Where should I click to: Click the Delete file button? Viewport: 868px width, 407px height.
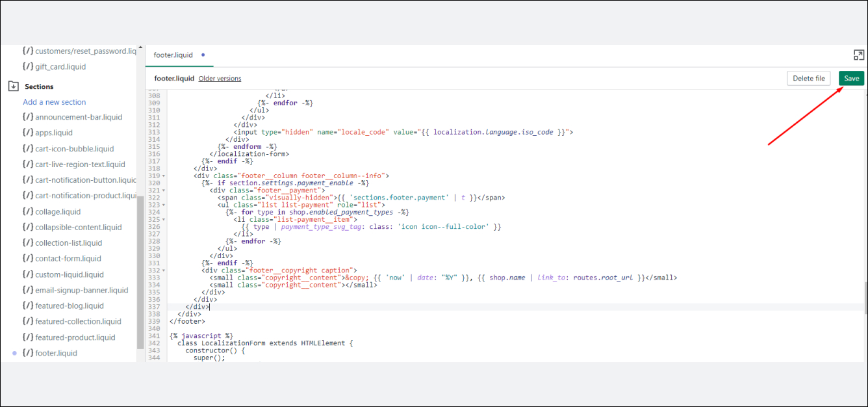tap(809, 78)
